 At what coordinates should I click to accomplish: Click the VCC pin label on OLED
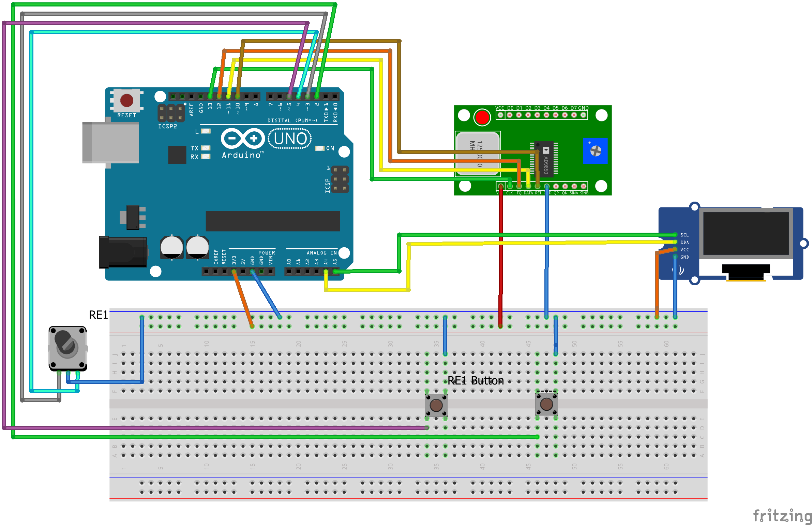tap(685, 250)
